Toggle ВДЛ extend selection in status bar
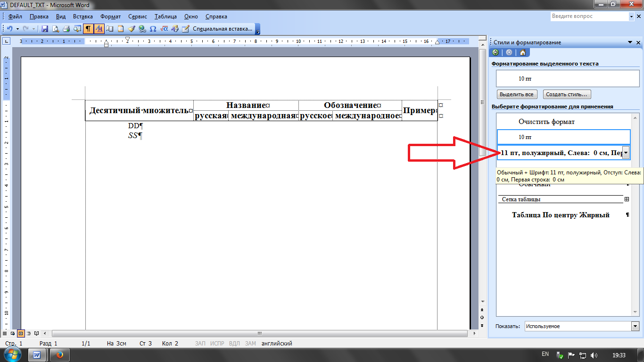 point(234,344)
